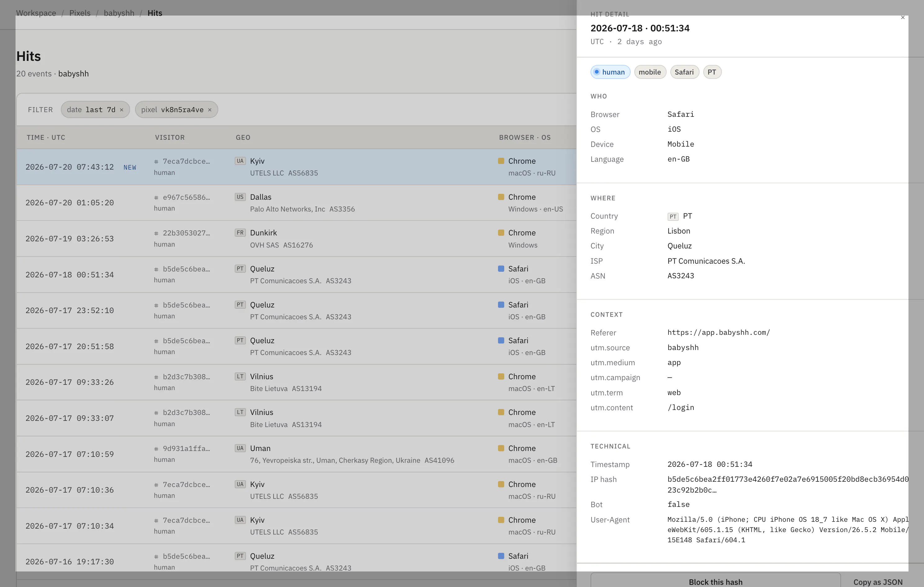Select the 2026-07-17 07:10:59 hit row
Screen dimensions: 924x587
[x=296, y=454]
